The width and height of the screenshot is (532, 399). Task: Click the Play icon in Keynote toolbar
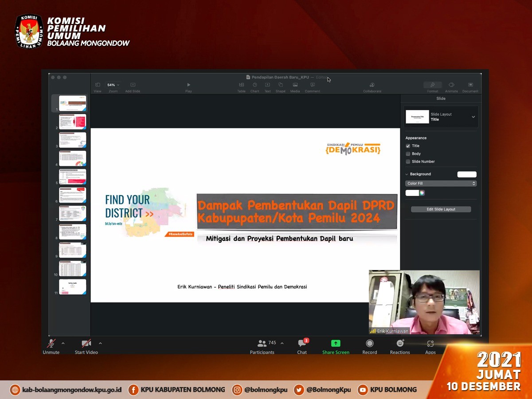pyautogui.click(x=188, y=85)
